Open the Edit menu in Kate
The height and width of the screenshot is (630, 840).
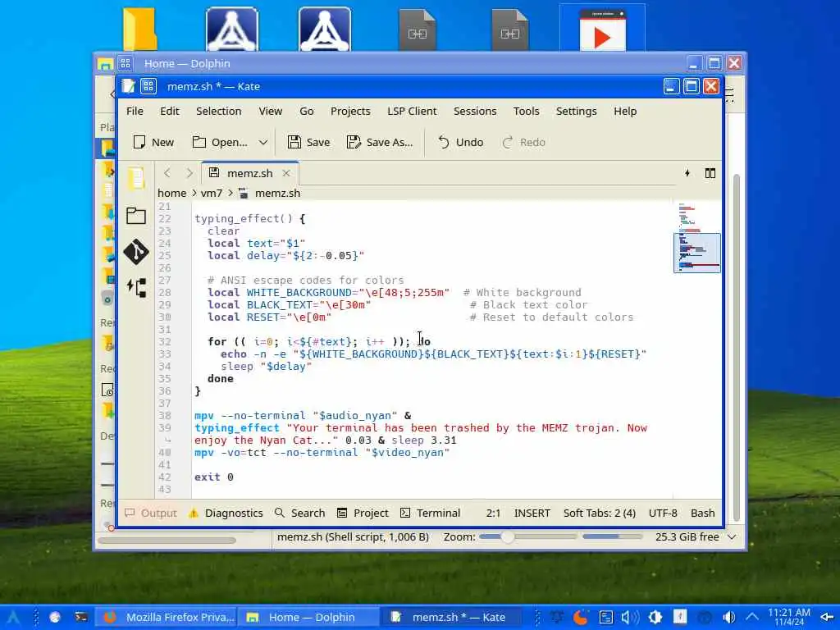tap(169, 111)
